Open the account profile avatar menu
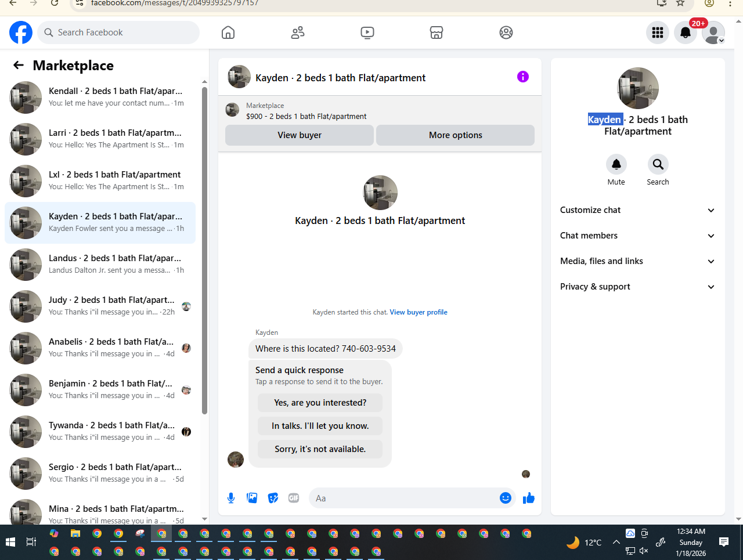743x560 pixels. click(x=713, y=32)
